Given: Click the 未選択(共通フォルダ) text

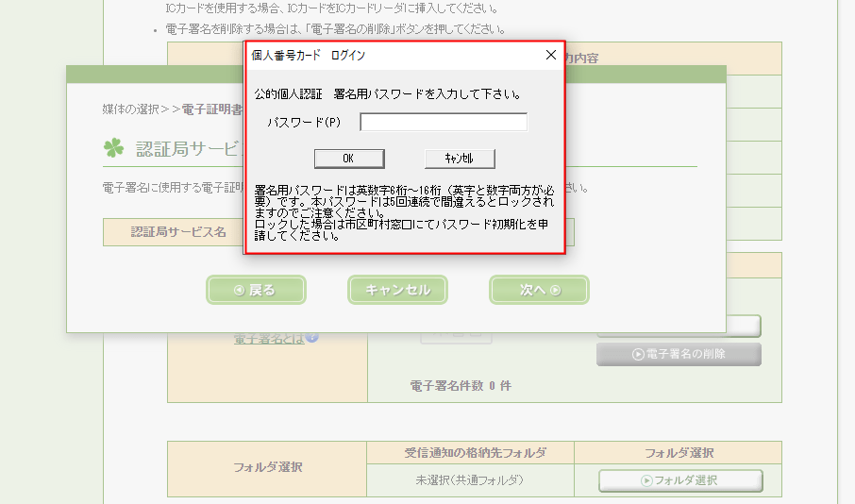Looking at the screenshot, I should pos(469,480).
